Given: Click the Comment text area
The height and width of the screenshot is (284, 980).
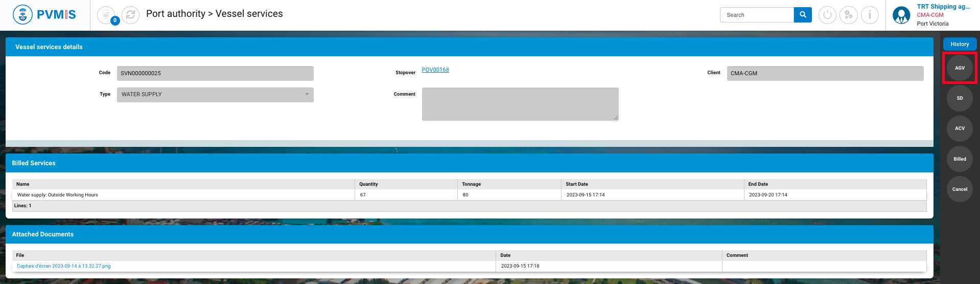Looking at the screenshot, I should point(520,104).
